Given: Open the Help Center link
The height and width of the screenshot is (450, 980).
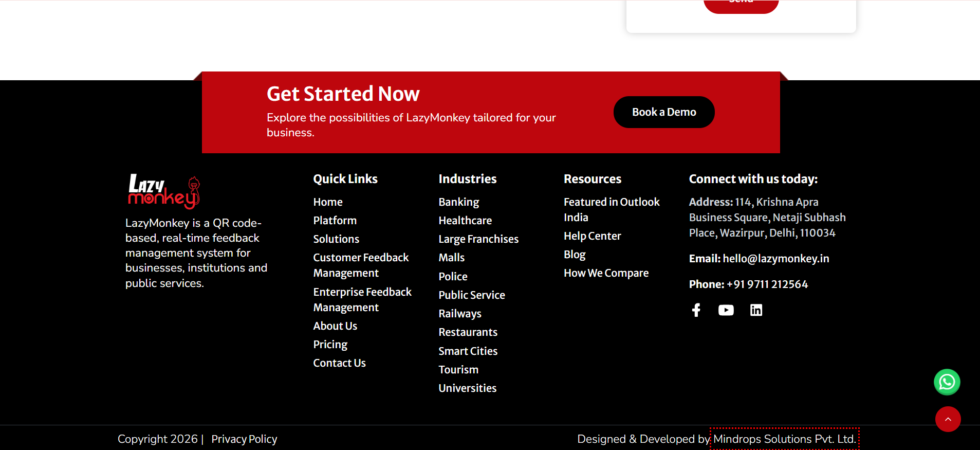Looking at the screenshot, I should coord(593,236).
